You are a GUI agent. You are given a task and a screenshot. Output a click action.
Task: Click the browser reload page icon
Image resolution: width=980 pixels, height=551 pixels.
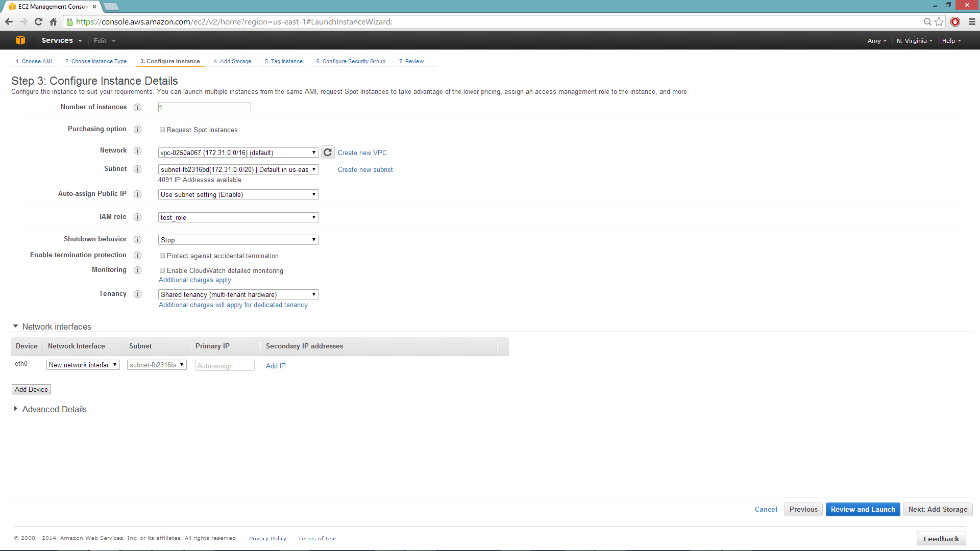[x=38, y=21]
